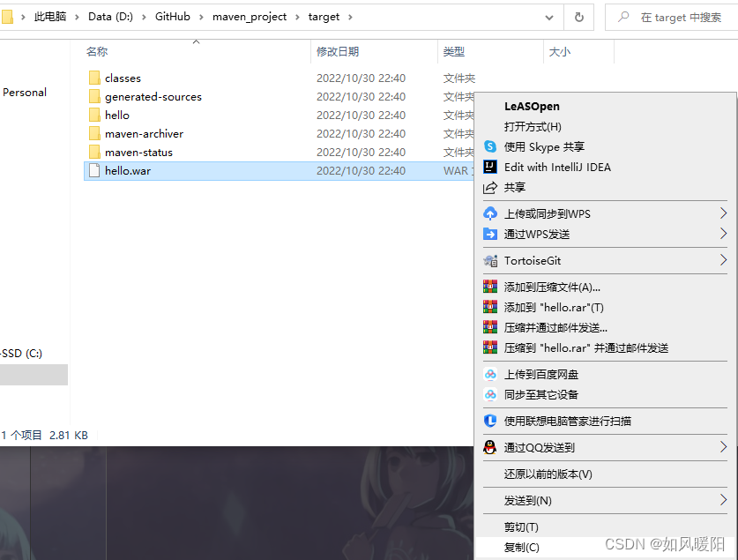The width and height of the screenshot is (738, 560).
Task: Expand 上传或同步到WPS submenu arrow
Action: (723, 213)
